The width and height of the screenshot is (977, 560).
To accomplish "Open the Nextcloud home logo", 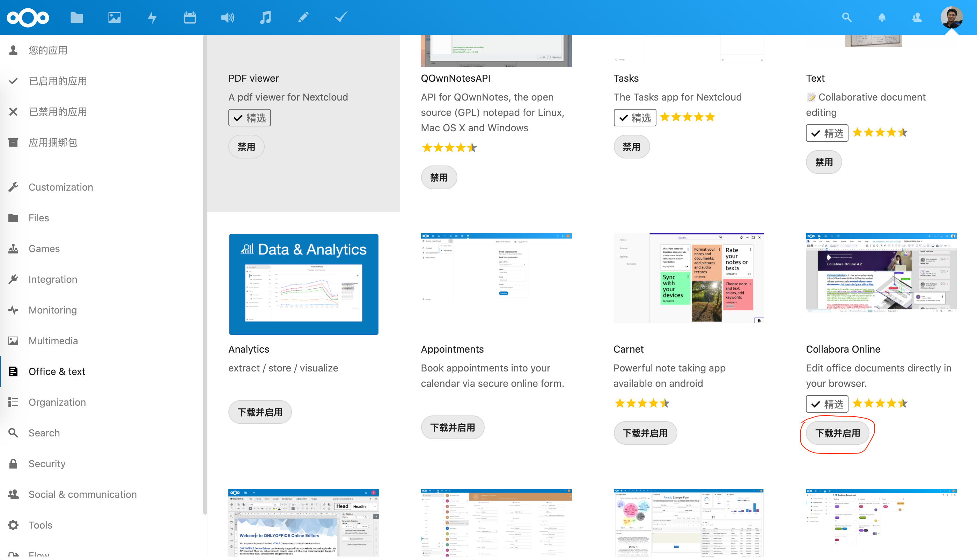I will tap(28, 18).
